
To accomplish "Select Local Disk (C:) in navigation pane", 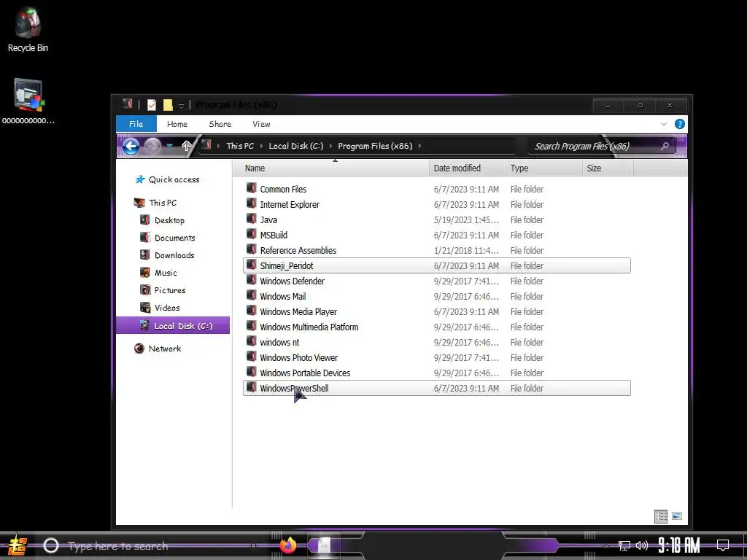I will click(x=173, y=326).
